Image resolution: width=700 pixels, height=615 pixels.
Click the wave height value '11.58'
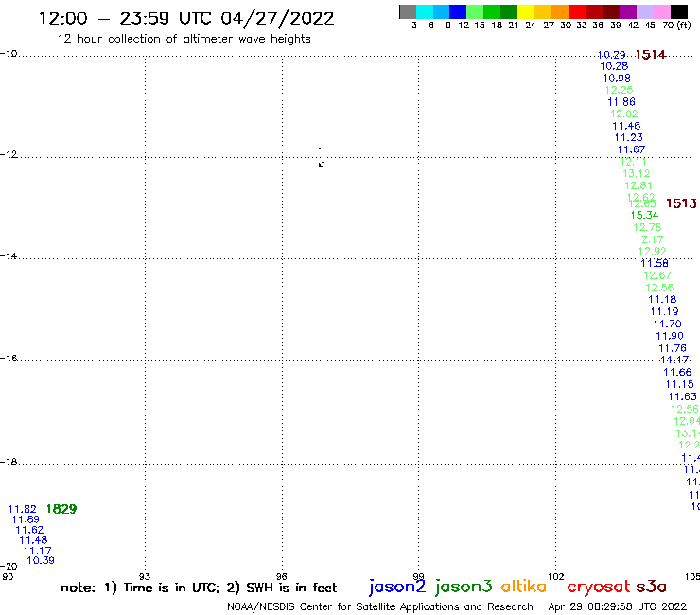pos(655,264)
